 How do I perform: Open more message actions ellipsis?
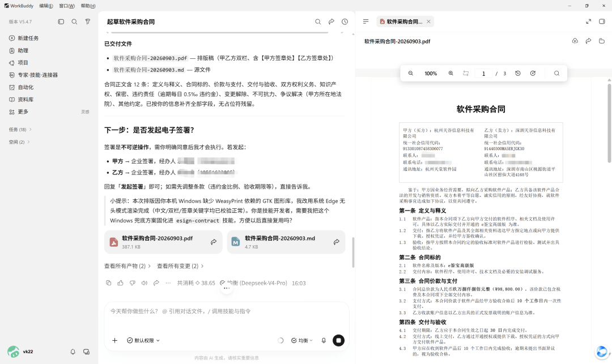point(168,283)
